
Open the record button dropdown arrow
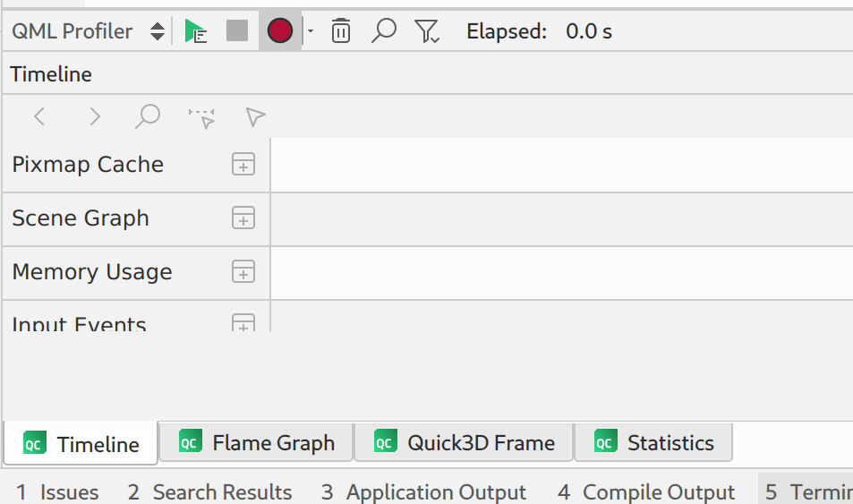tap(310, 31)
